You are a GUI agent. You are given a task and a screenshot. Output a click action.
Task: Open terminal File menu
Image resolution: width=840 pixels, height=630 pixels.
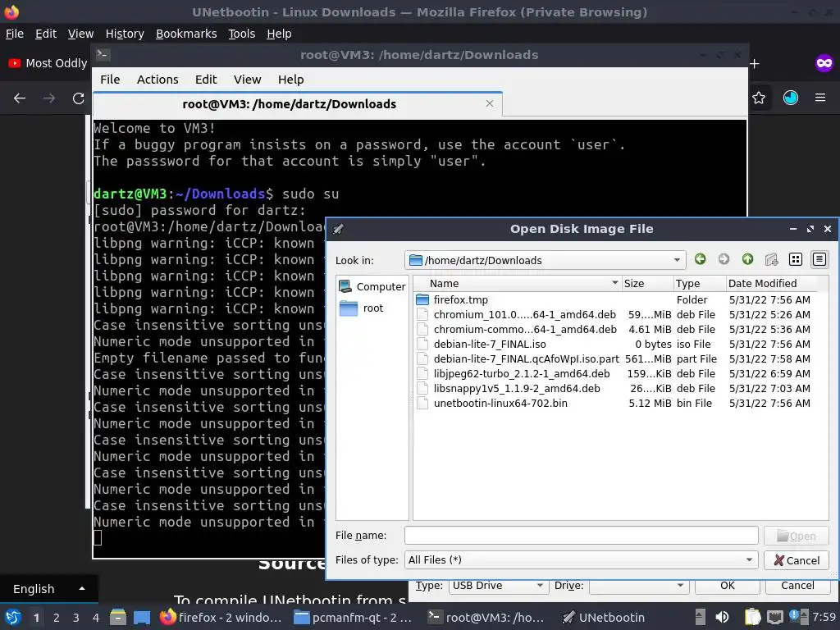(x=110, y=80)
